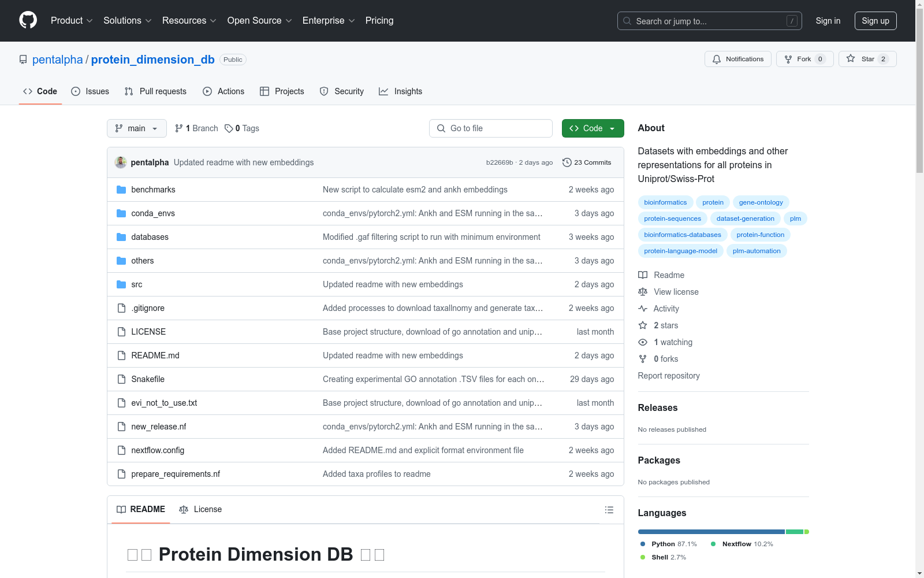Image resolution: width=924 pixels, height=578 pixels.
Task: Select the README tab below file list
Action: (141, 509)
